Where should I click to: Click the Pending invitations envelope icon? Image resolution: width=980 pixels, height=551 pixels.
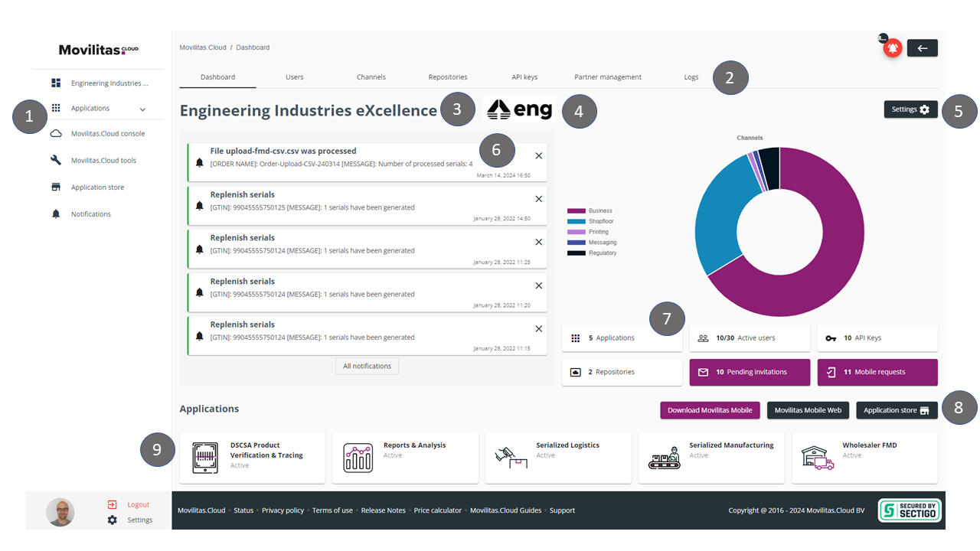(x=703, y=372)
